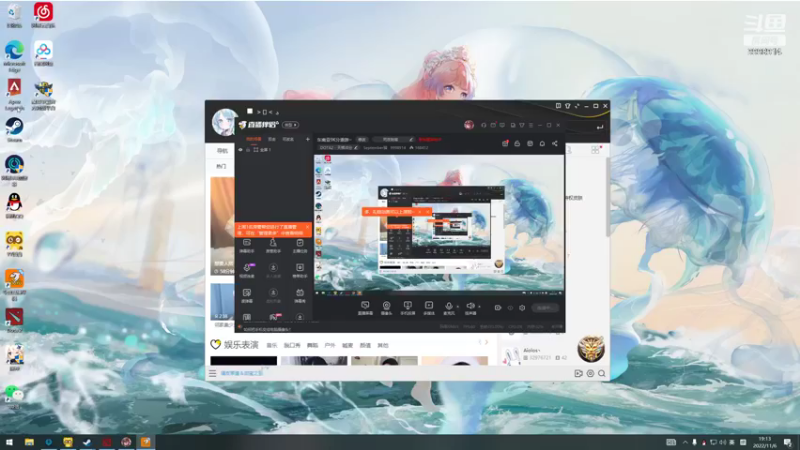Click the phone screen cast source icon

click(x=407, y=307)
